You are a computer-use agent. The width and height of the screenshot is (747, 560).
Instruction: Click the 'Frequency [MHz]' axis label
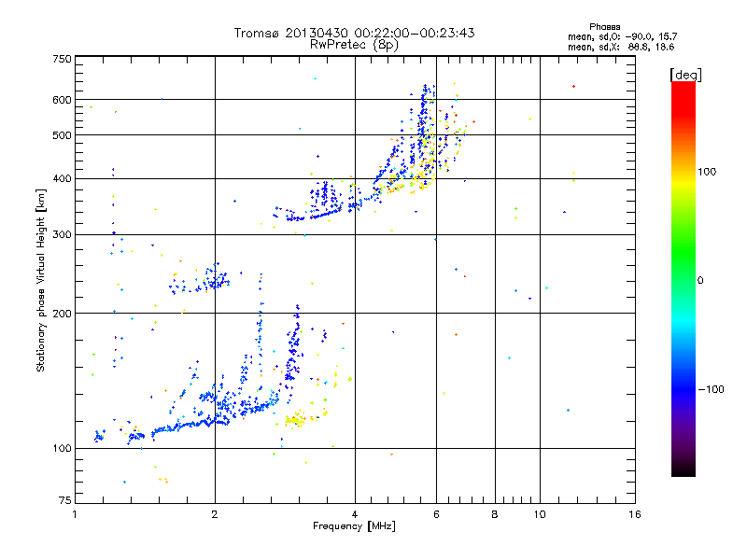pyautogui.click(x=354, y=526)
